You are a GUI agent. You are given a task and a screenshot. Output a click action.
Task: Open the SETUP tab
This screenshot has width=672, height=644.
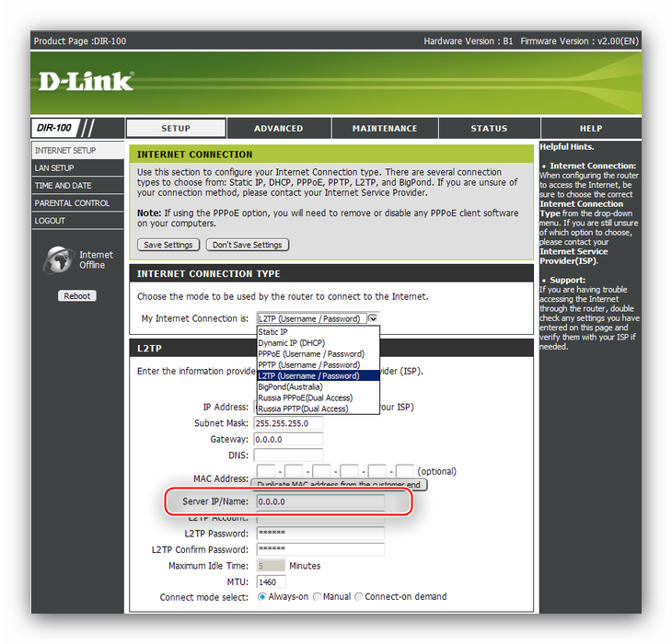point(176,128)
